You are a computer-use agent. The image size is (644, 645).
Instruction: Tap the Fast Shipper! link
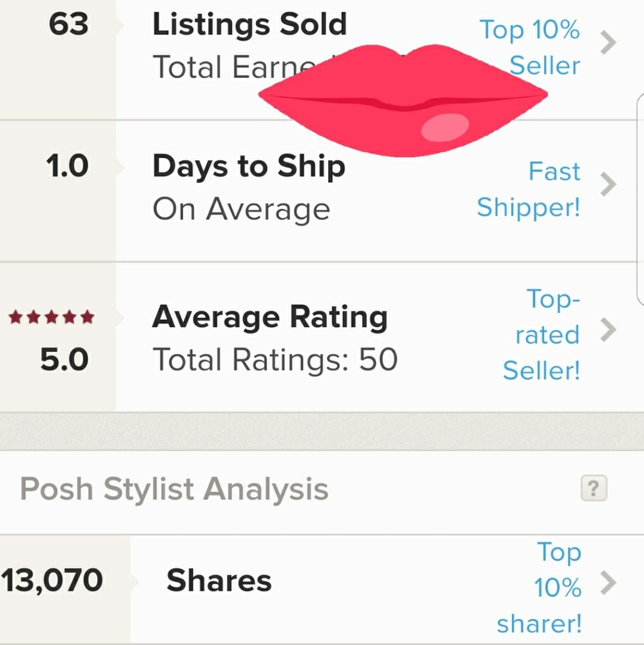pyautogui.click(x=530, y=189)
